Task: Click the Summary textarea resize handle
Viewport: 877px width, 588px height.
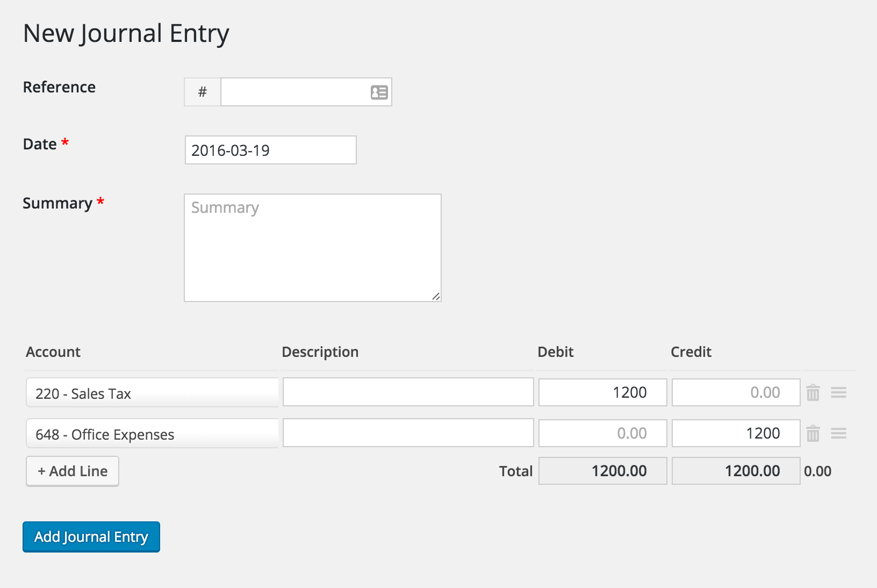Action: tap(436, 296)
